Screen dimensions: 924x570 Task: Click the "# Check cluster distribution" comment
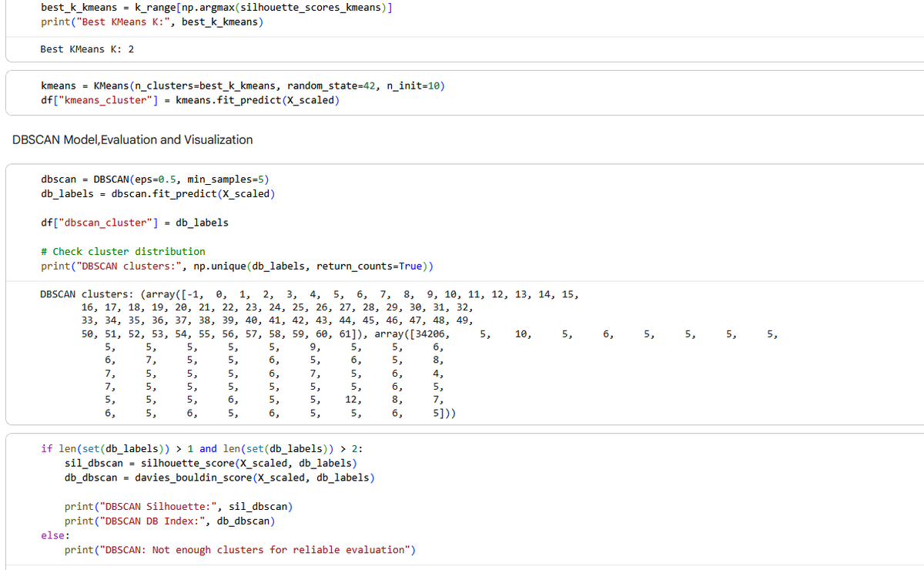123,251
